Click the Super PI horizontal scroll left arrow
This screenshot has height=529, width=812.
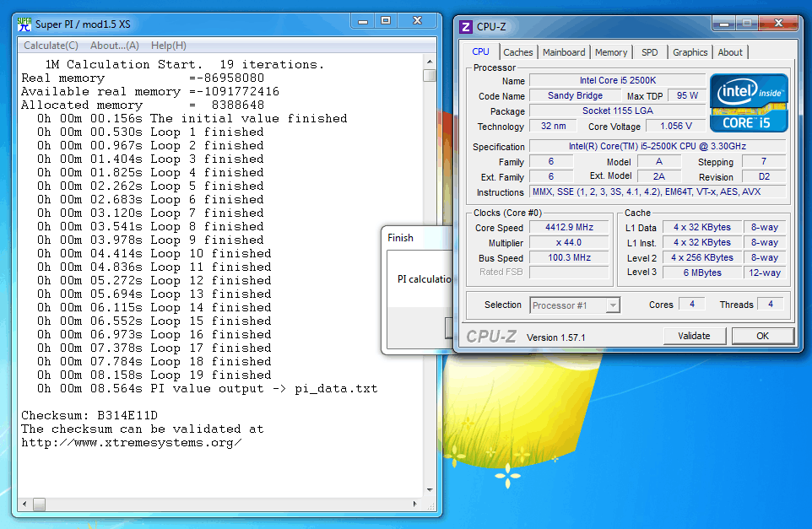24,504
